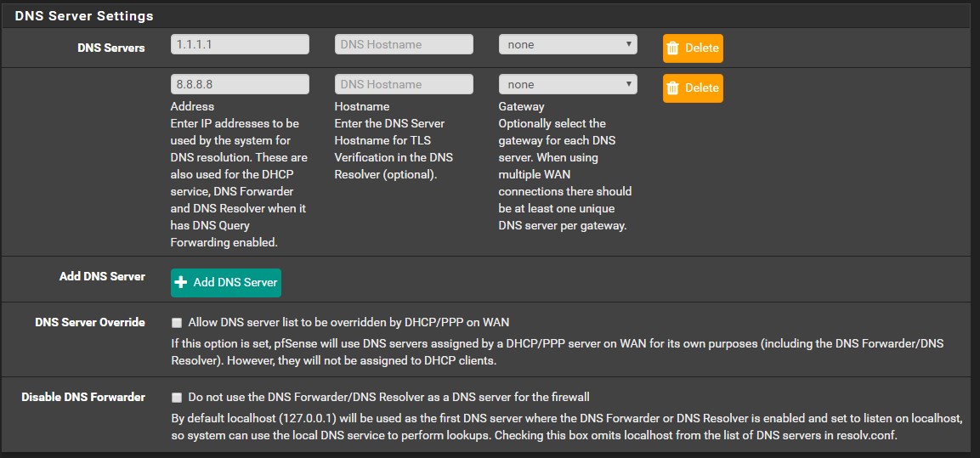Click the DNS Hostname field for 8.8.8.8
980x458 pixels.
point(404,84)
